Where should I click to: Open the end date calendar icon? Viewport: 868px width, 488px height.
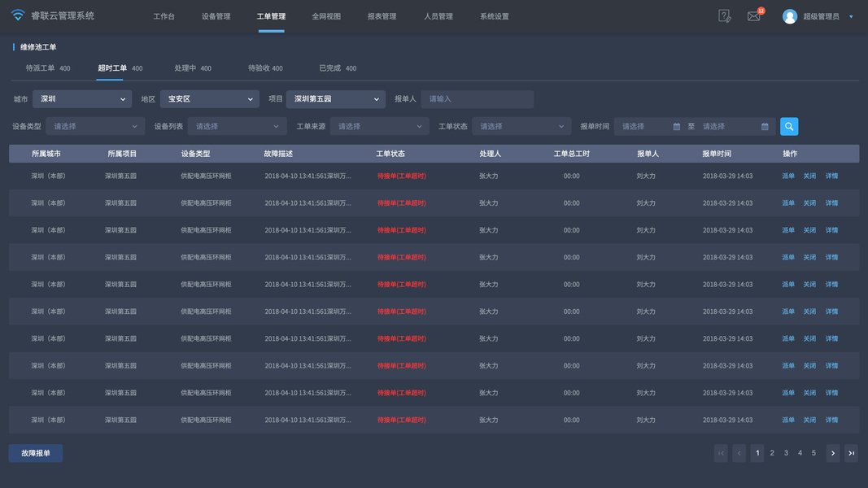pyautogui.click(x=765, y=127)
